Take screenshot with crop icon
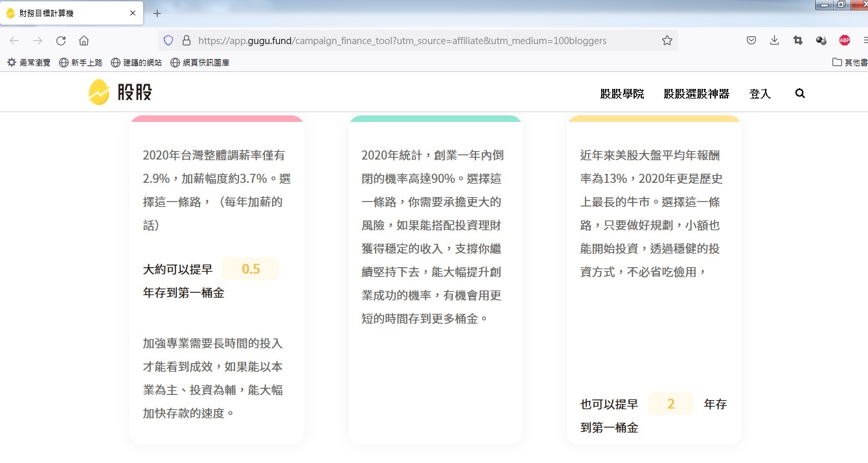Image resolution: width=868 pixels, height=463 pixels. tap(798, 40)
